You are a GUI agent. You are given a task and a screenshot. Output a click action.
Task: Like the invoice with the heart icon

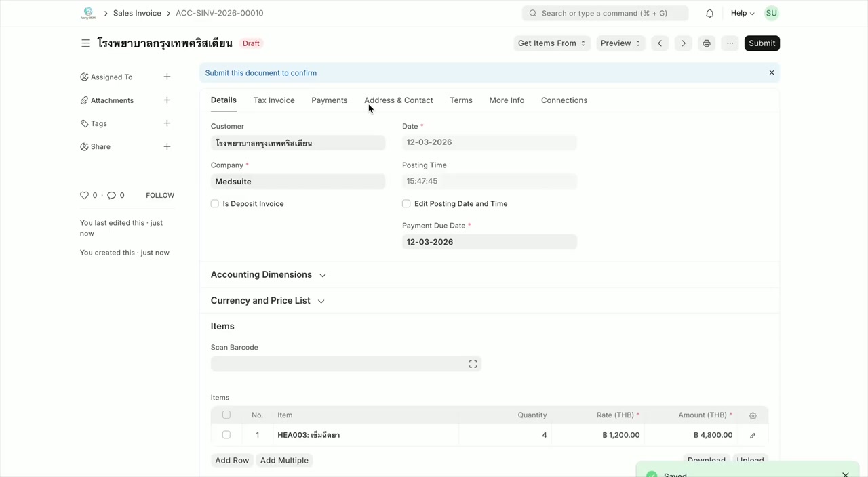84,195
